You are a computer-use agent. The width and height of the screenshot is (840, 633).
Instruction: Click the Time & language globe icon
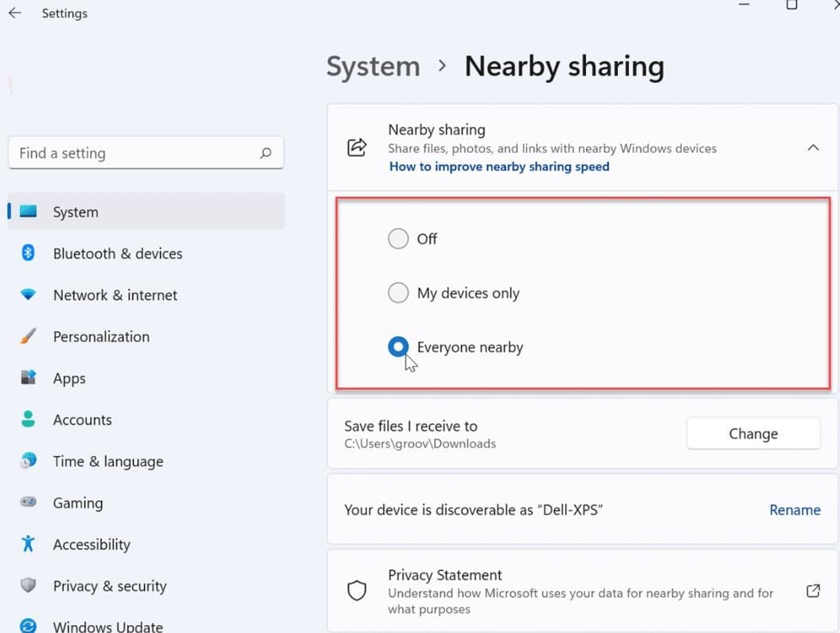(x=29, y=461)
